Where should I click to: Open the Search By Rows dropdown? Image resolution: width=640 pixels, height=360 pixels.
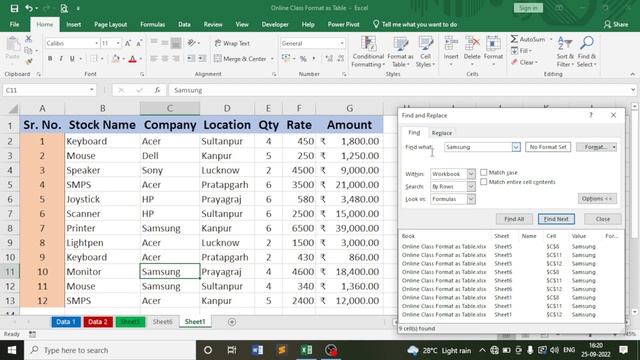click(x=471, y=187)
